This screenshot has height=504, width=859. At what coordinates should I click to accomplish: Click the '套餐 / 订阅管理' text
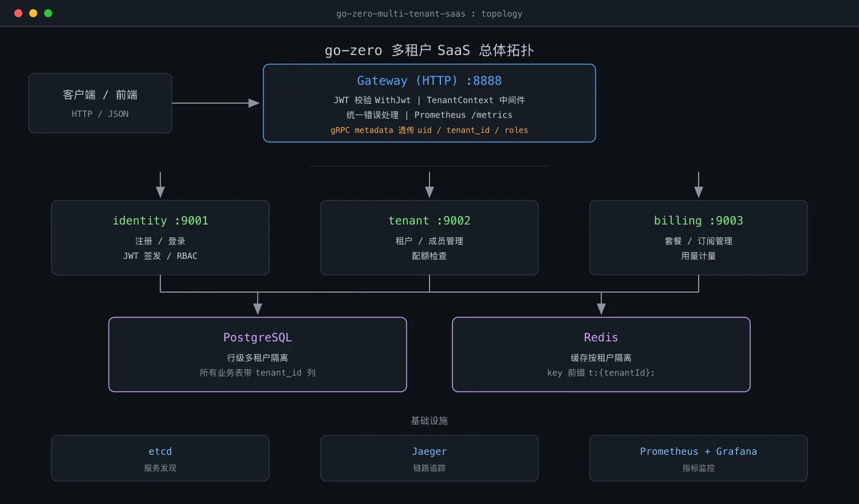coord(699,241)
